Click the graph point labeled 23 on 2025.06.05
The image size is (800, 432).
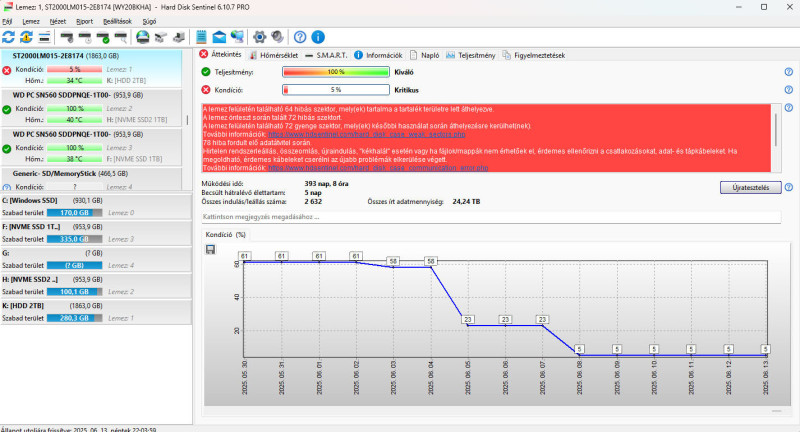click(468, 319)
